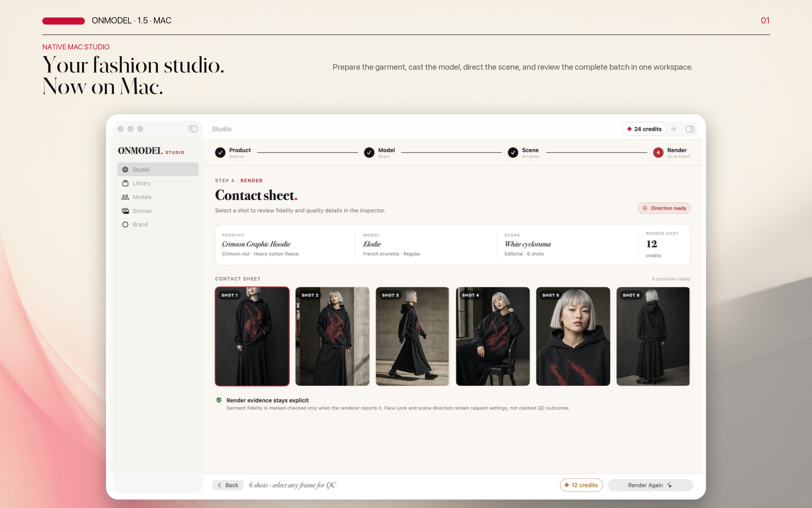Click the Contact sheet heading

click(x=256, y=196)
